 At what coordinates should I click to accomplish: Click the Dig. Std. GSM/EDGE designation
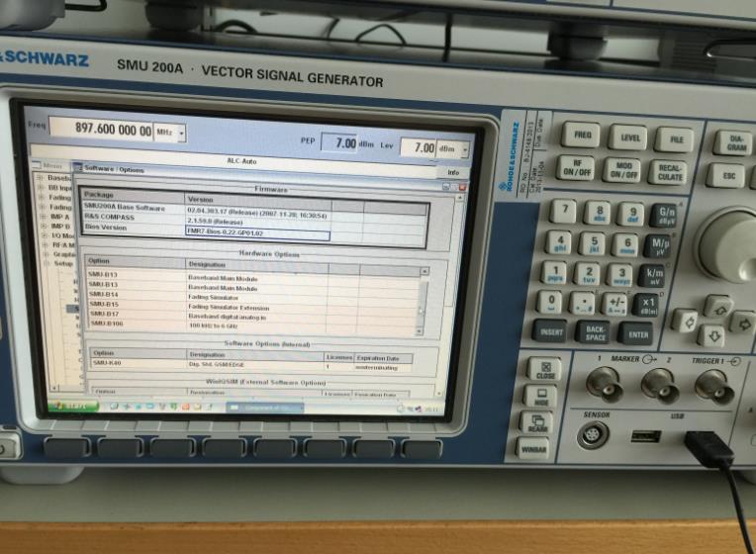[x=216, y=365]
